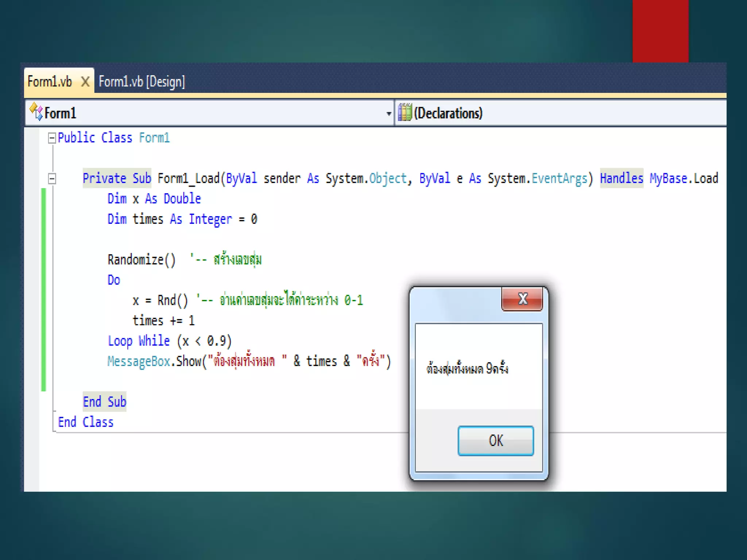Click the message text in dialog
Viewport: 747px width, 560px height.
click(x=467, y=369)
